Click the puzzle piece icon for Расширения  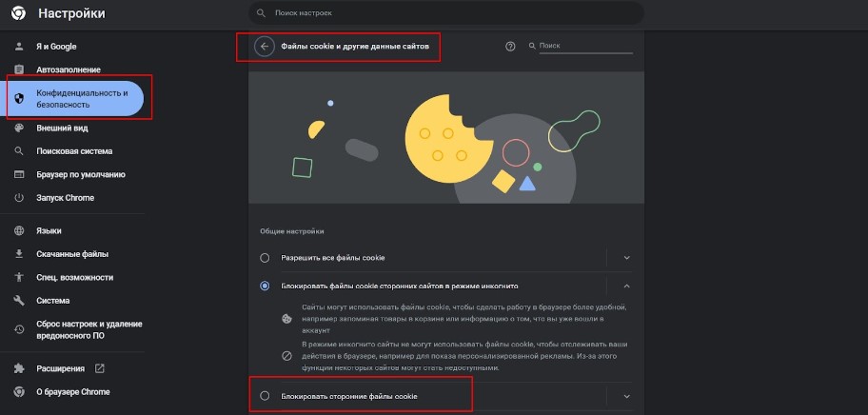point(19,368)
